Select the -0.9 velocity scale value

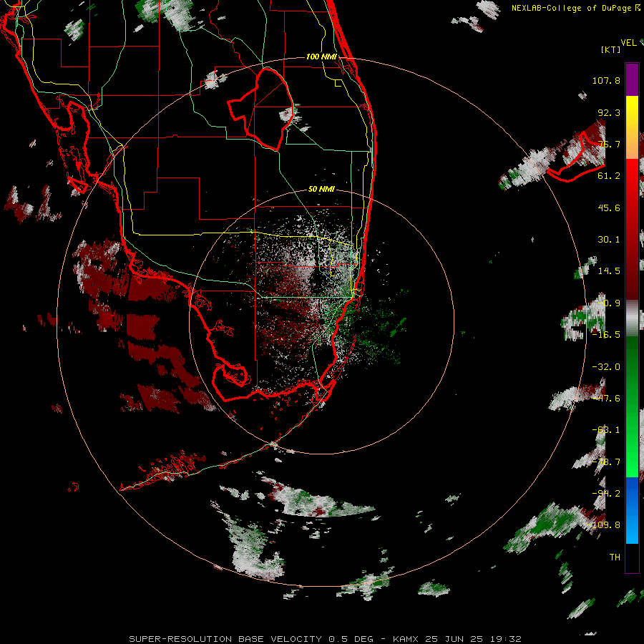click(609, 303)
